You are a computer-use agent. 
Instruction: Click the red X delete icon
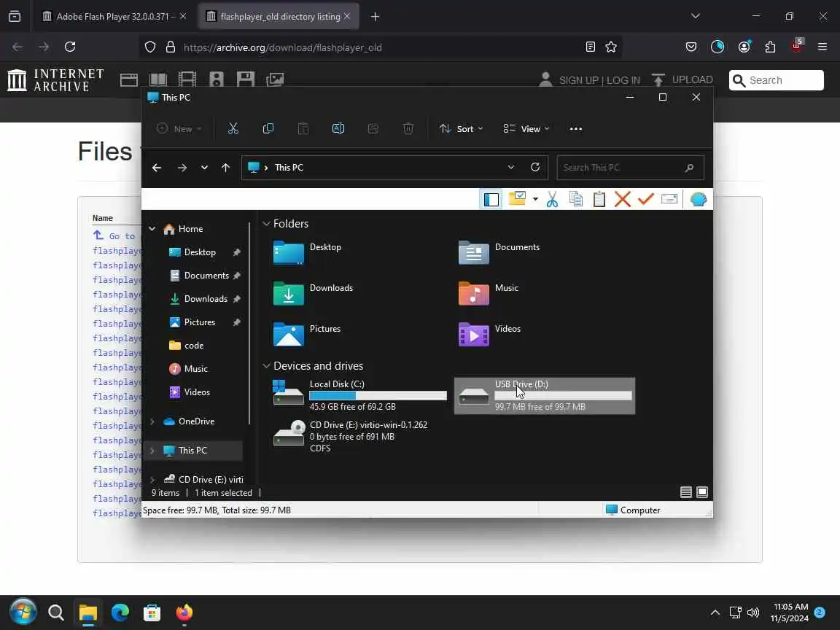(623, 199)
